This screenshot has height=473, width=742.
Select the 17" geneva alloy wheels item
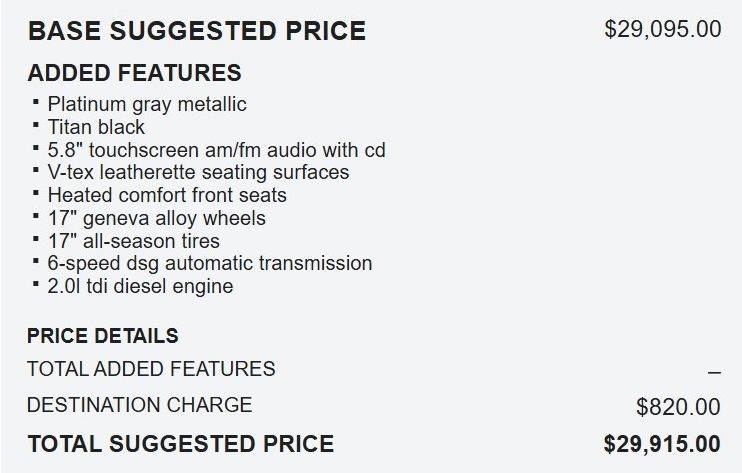point(156,218)
